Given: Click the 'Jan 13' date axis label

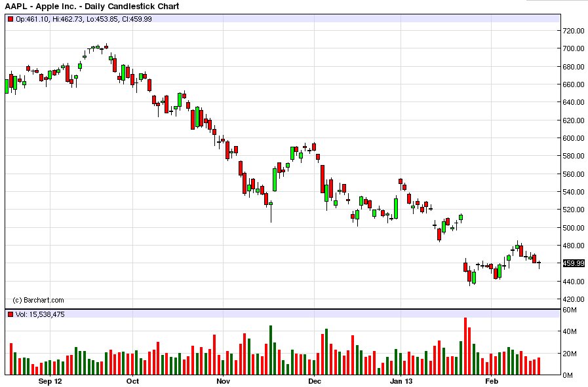Looking at the screenshot, I should point(401,381).
